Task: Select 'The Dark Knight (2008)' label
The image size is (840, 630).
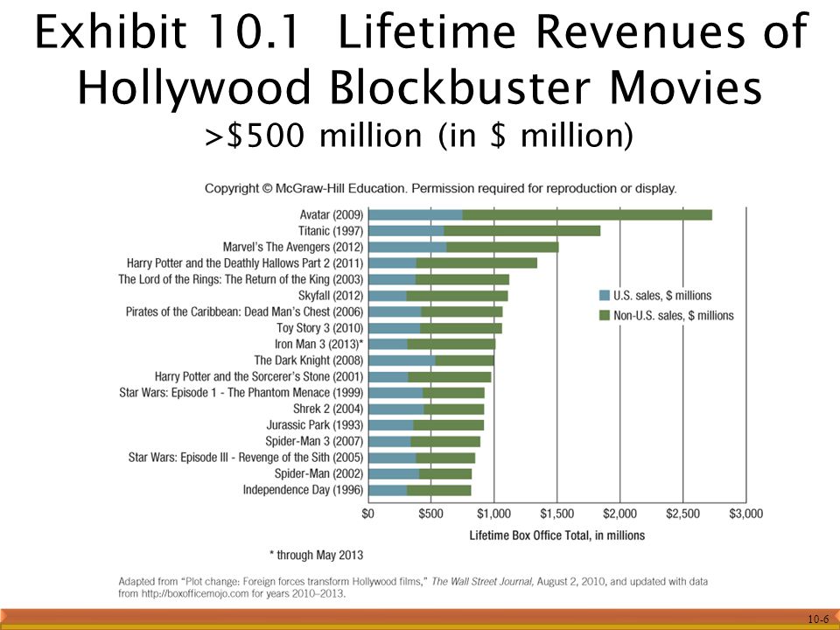Action: pyautogui.click(x=309, y=360)
